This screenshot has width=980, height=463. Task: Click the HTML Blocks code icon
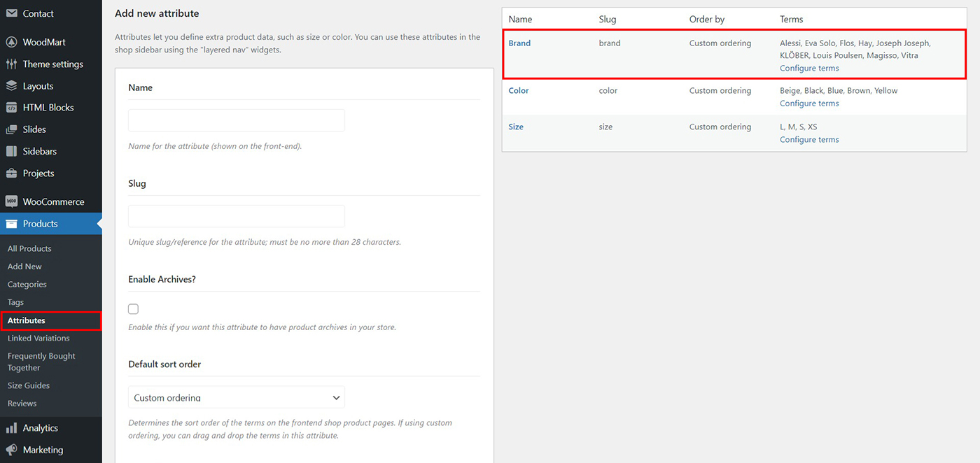click(x=11, y=108)
